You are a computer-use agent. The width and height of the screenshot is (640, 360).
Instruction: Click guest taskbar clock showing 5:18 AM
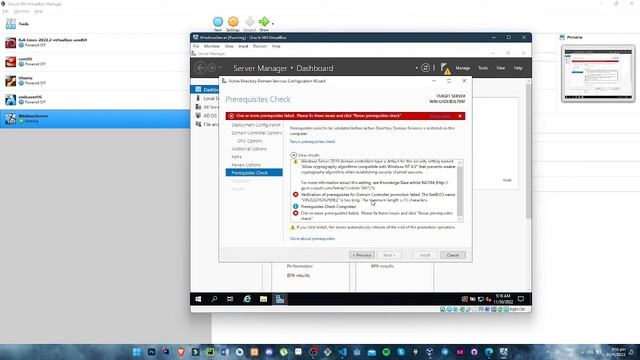[x=503, y=299]
